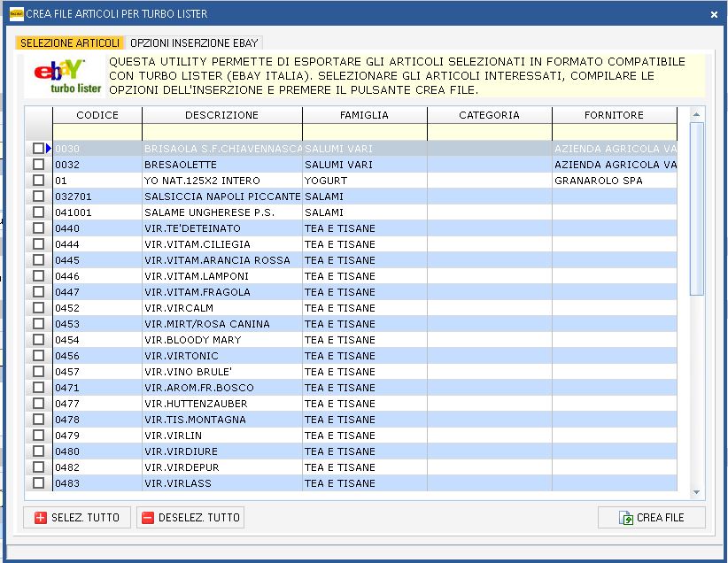Image resolution: width=728 pixels, height=563 pixels.
Task: Click the scrollbar down arrow
Action: coord(696,492)
